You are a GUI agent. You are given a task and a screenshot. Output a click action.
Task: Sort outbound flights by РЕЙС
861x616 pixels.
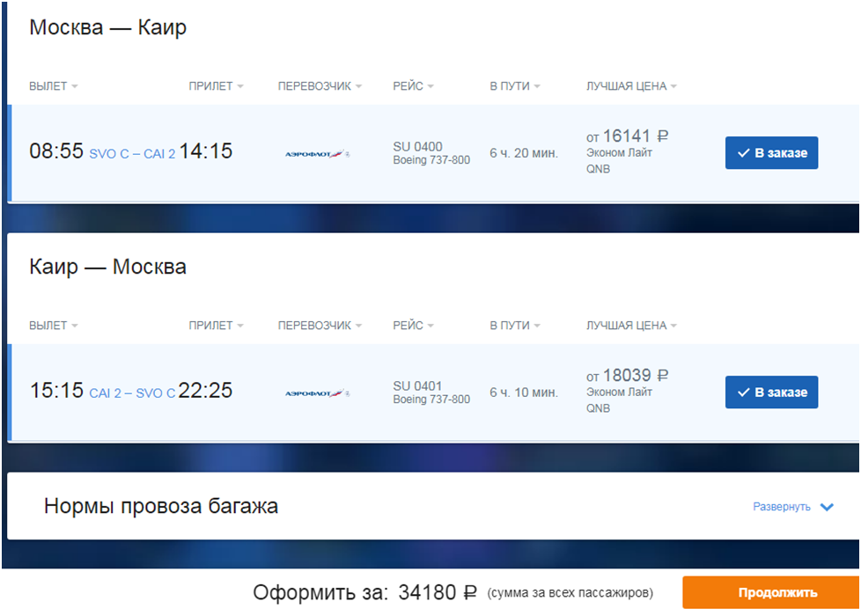[x=413, y=86]
